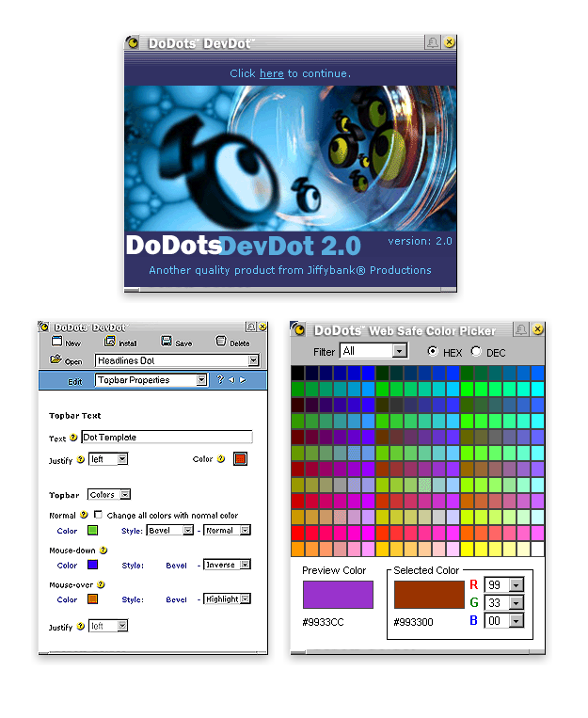Click the Delete trash icon
Viewport: 588px width, 718px height.
click(221, 342)
